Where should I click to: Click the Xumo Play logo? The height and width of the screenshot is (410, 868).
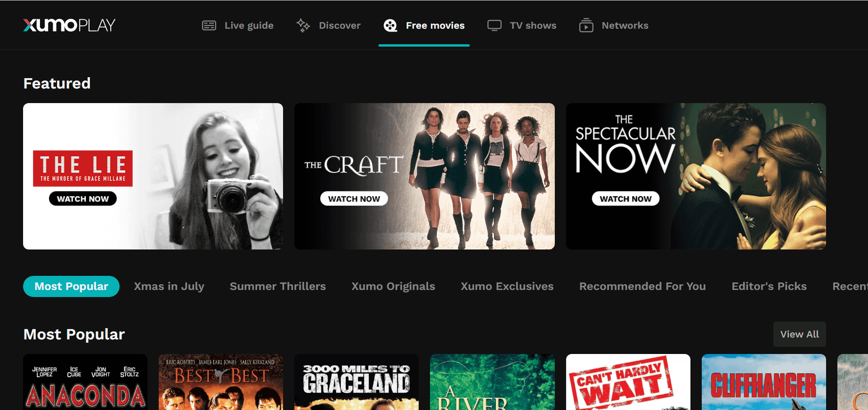click(x=69, y=25)
